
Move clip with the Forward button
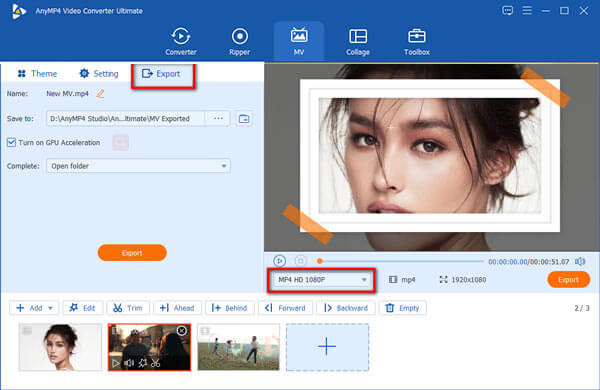[285, 308]
